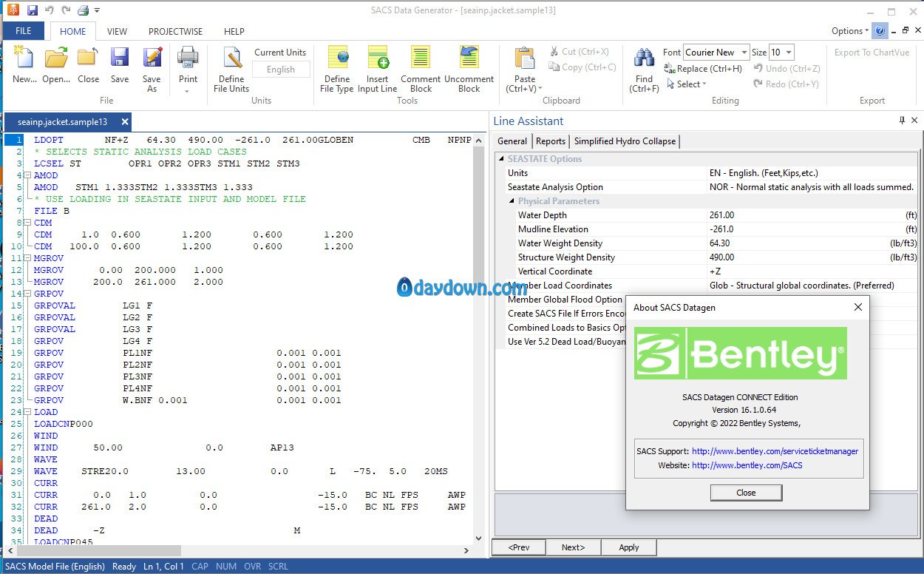Click the Insert Input Line icon
Image resolution: width=924 pixels, height=574 pixels.
(x=378, y=58)
